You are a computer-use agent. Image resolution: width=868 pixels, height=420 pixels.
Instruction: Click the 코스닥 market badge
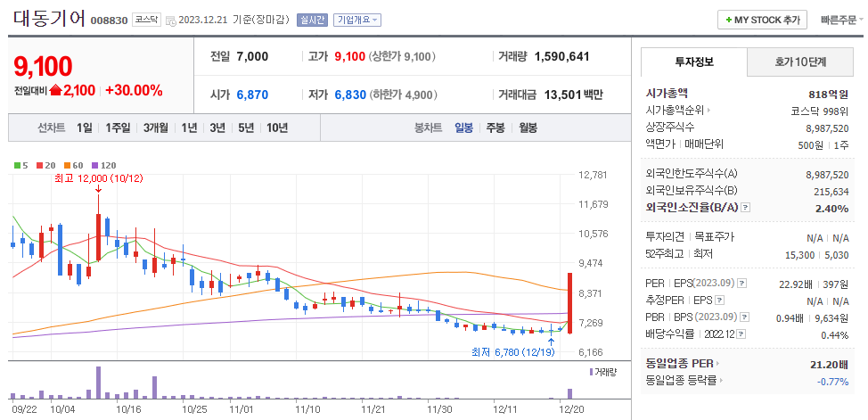[x=147, y=21]
